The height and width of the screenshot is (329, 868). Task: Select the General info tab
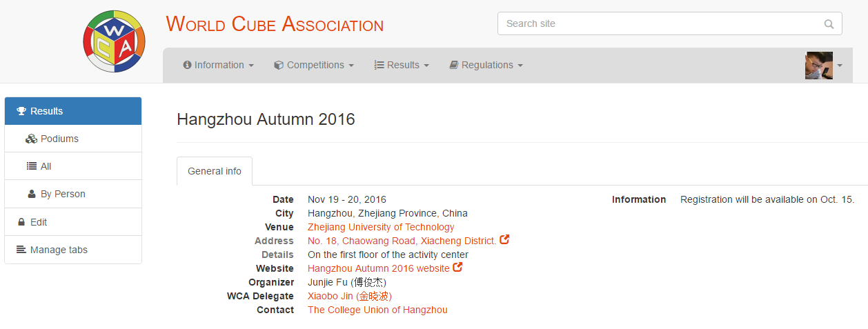click(215, 171)
